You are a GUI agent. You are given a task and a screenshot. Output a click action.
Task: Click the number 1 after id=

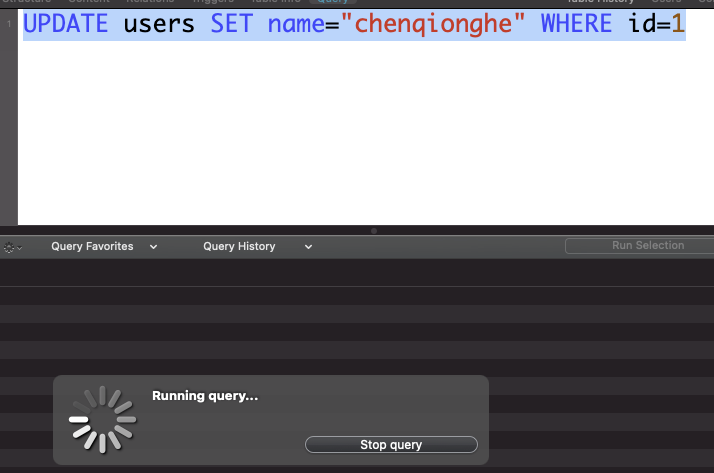tap(678, 25)
